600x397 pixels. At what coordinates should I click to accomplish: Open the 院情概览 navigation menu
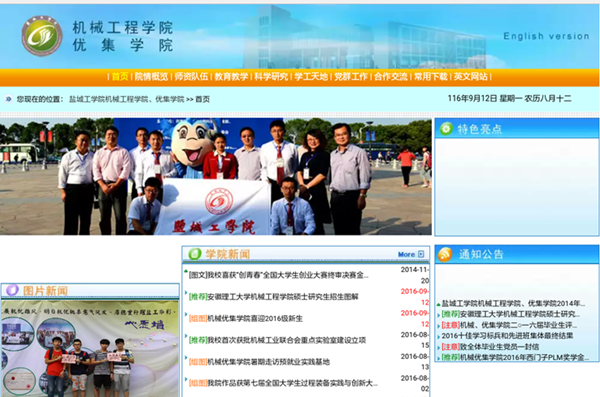point(151,77)
